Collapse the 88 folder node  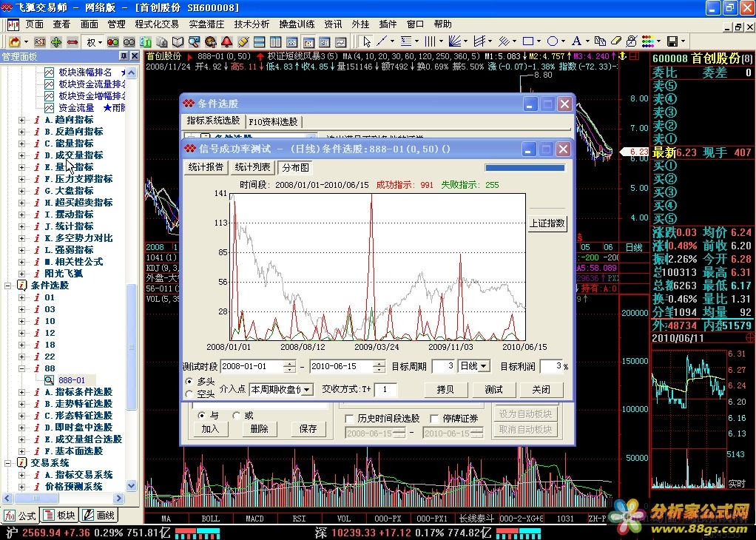click(21, 368)
